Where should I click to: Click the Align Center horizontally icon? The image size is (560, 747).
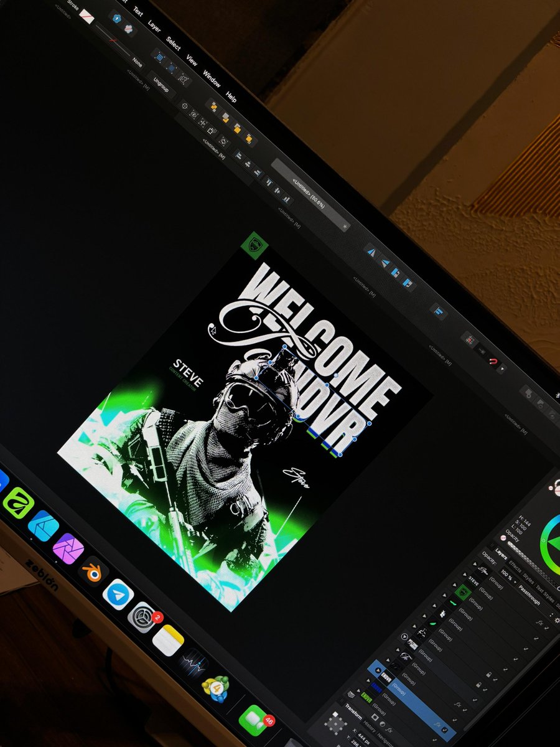[248, 164]
